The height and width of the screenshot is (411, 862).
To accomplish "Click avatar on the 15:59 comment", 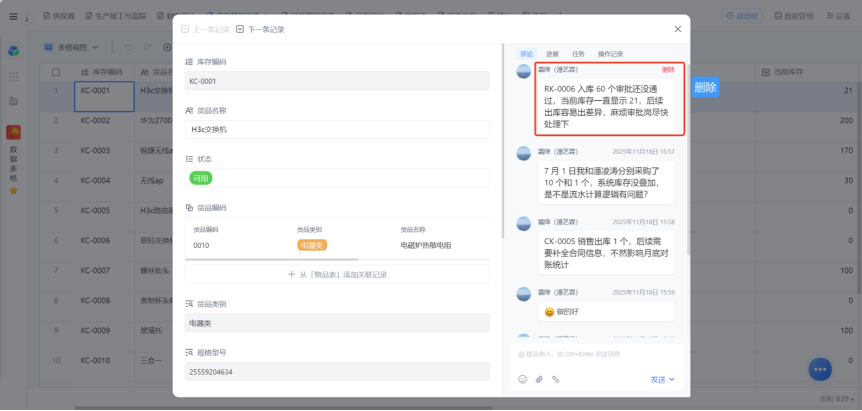I will click(524, 294).
